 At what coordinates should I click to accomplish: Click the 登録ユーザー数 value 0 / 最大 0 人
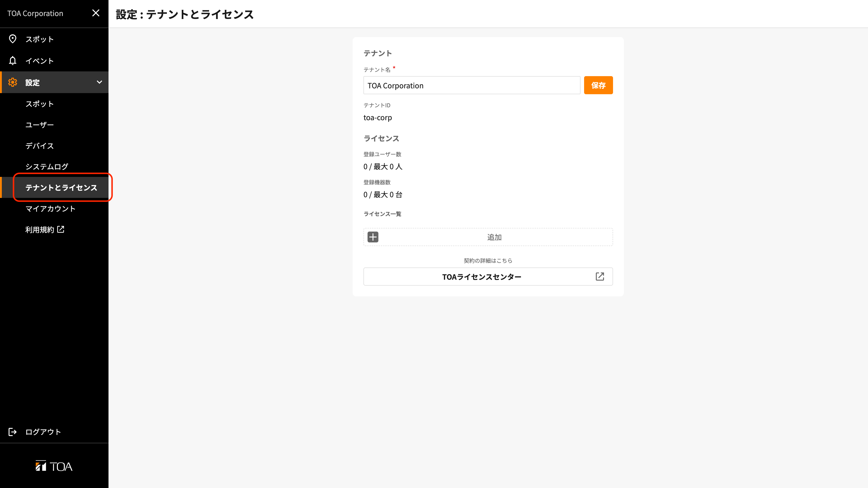[383, 166]
